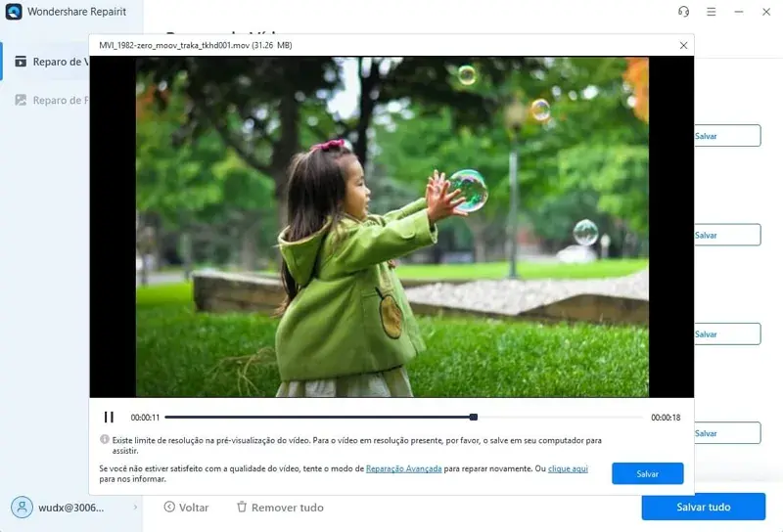Image resolution: width=783 pixels, height=532 pixels.
Task: Click the video progress slider handle
Action: click(x=474, y=417)
